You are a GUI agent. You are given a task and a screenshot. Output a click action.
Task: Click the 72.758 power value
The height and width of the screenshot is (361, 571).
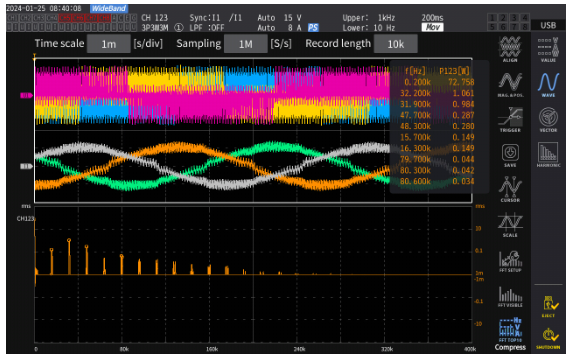461,82
